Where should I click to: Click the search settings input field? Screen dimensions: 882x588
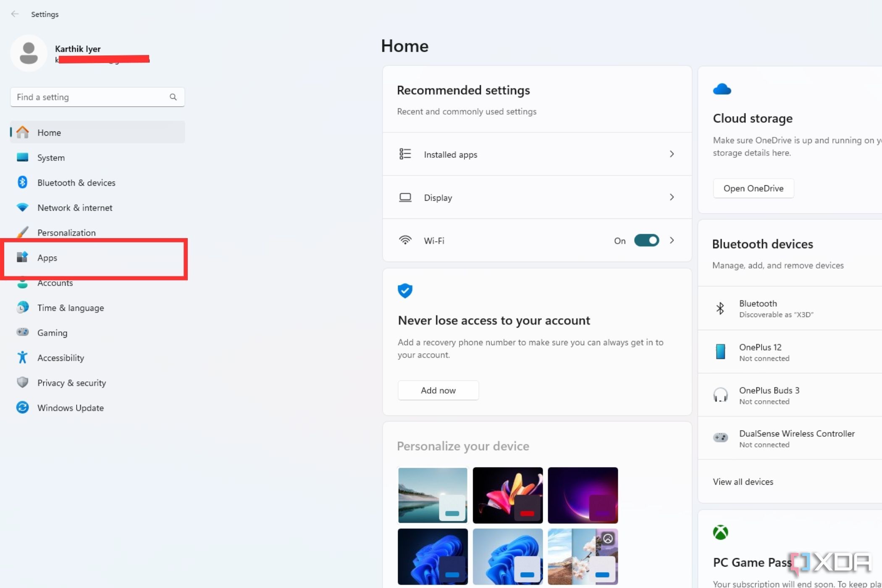coord(98,97)
